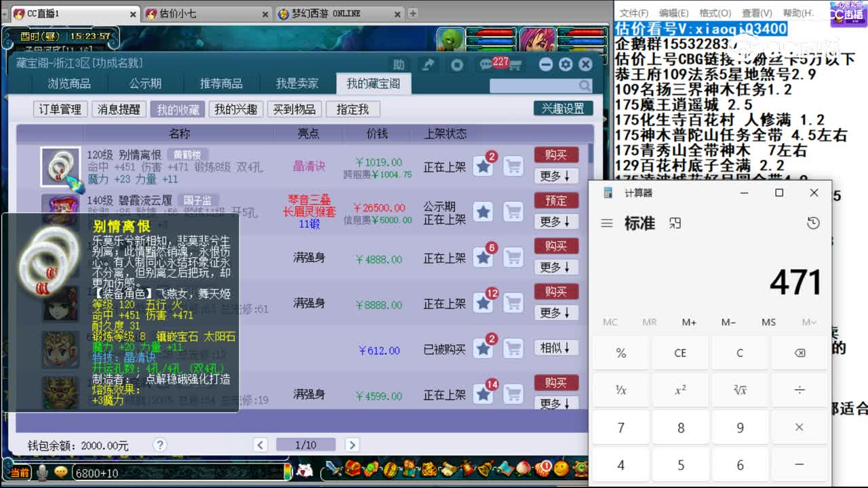Click the share arrow icon in pavilion header

pos(429,64)
